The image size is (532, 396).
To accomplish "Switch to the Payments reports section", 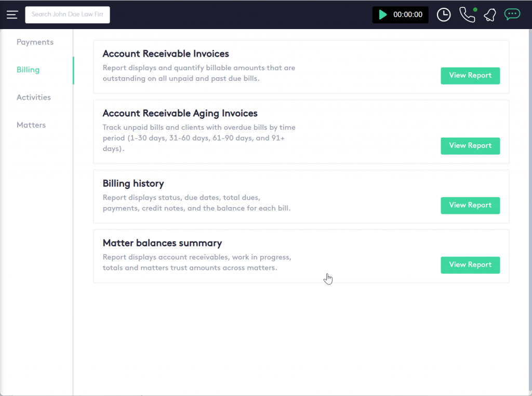I will [35, 42].
